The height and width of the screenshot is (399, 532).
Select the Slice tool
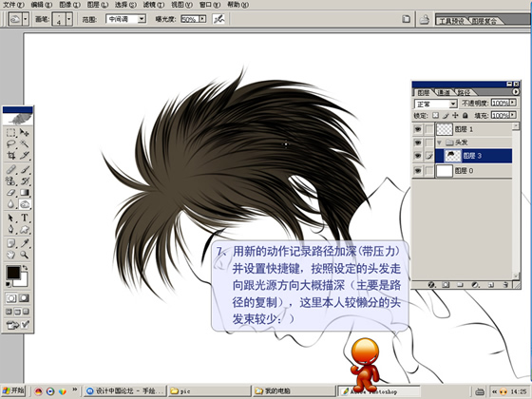tap(24, 156)
